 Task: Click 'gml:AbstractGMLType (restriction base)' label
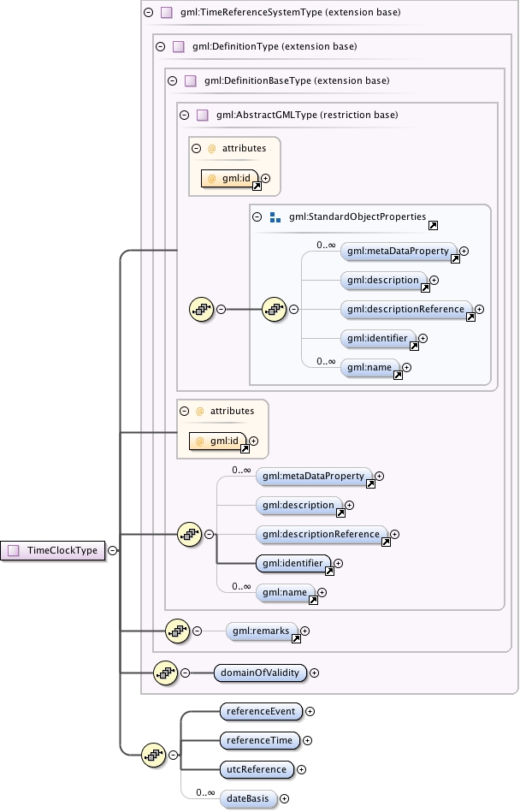pos(307,115)
